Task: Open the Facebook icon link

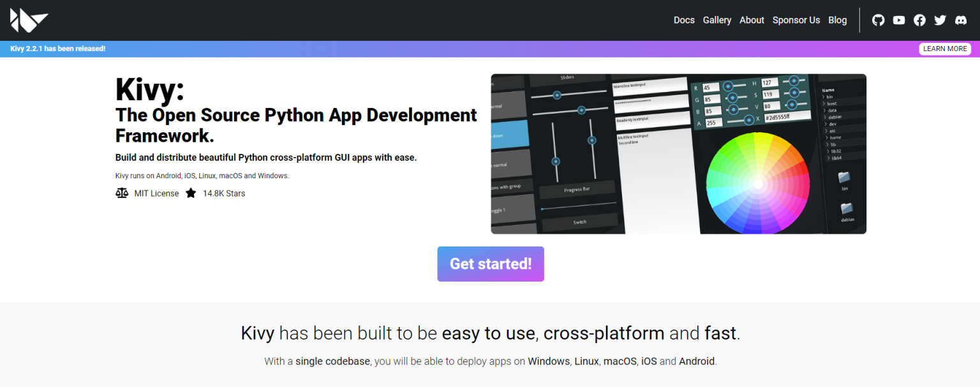Action: pyautogui.click(x=919, y=20)
